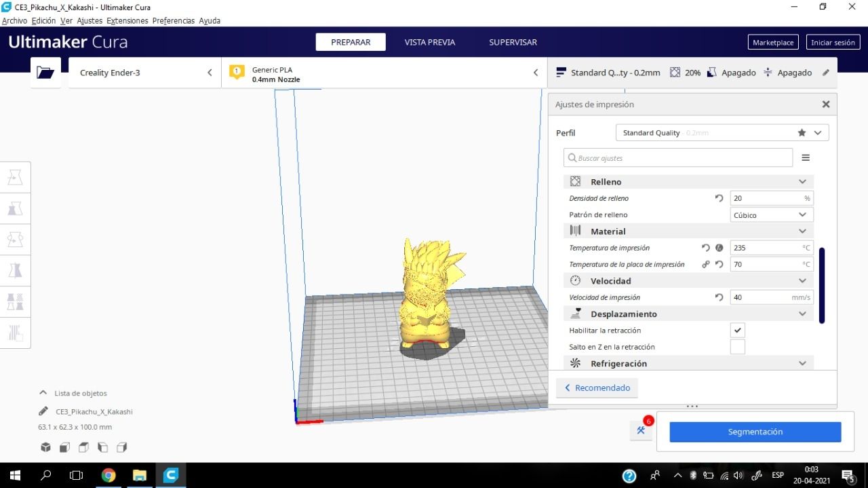Open the settings visibility hamburger menu
Screen dimensions: 868x488
click(806, 157)
